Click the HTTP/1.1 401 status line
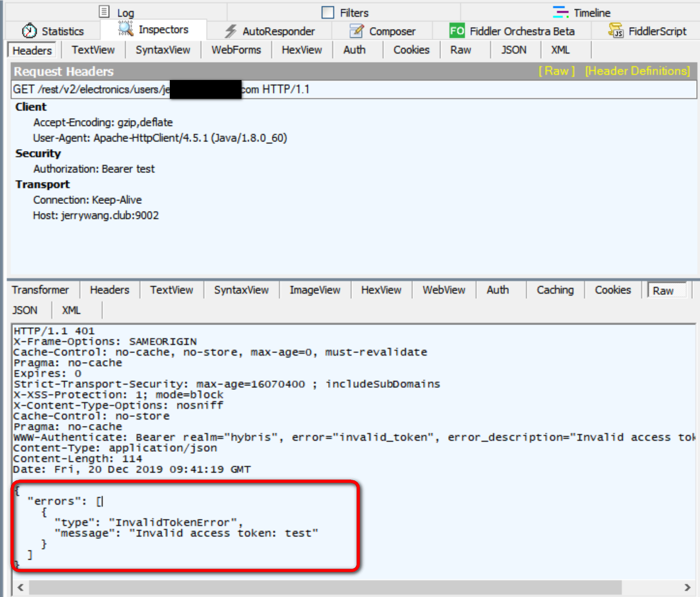 click(54, 331)
